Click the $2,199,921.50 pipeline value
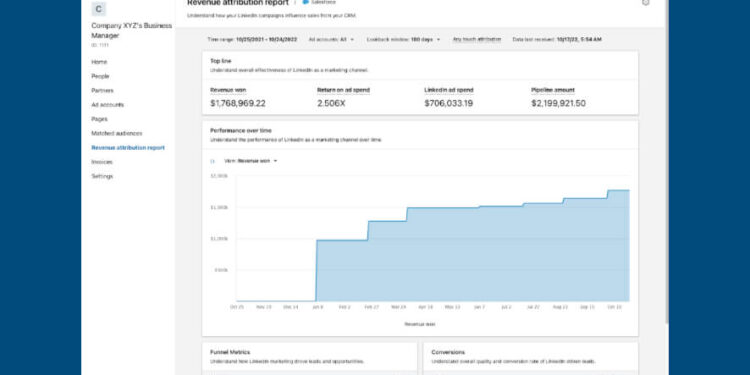Screen dimensions: 750x375 (558, 103)
